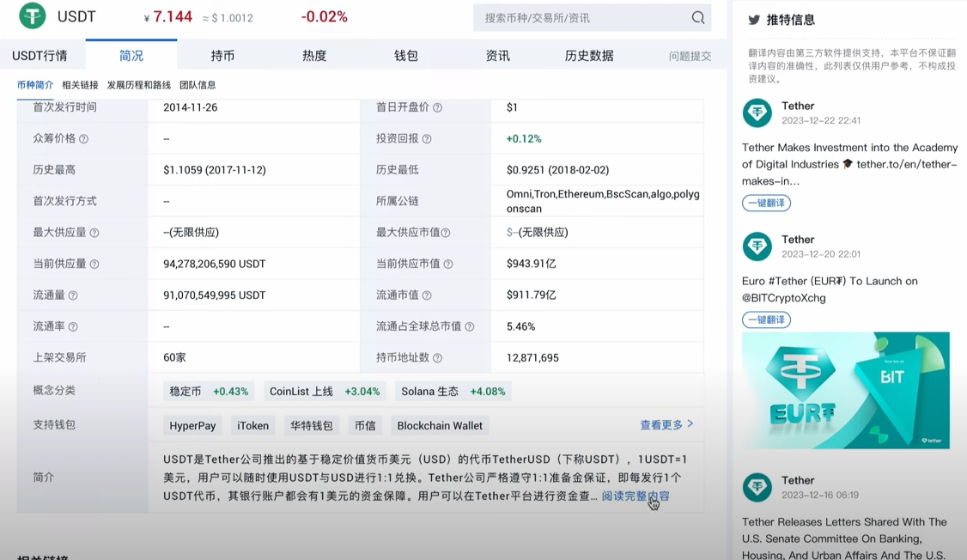Click the Tether avatar on the 2023-12-22 tweet
Viewport: 967px width, 560px height.
click(x=757, y=113)
